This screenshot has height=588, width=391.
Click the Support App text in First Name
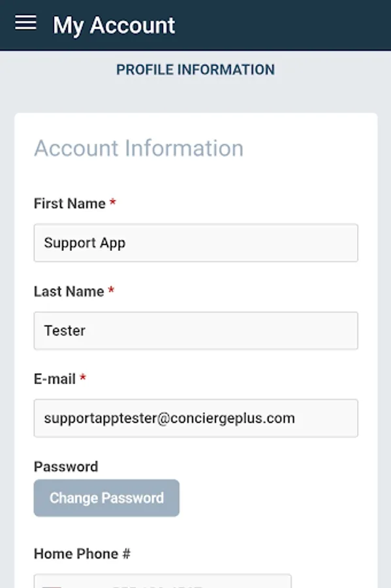(84, 242)
